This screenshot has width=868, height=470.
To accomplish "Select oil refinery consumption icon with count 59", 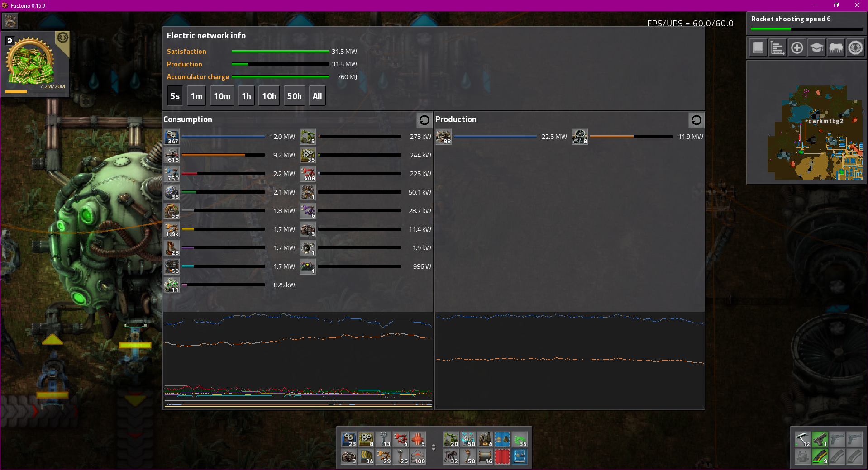I will (172, 211).
